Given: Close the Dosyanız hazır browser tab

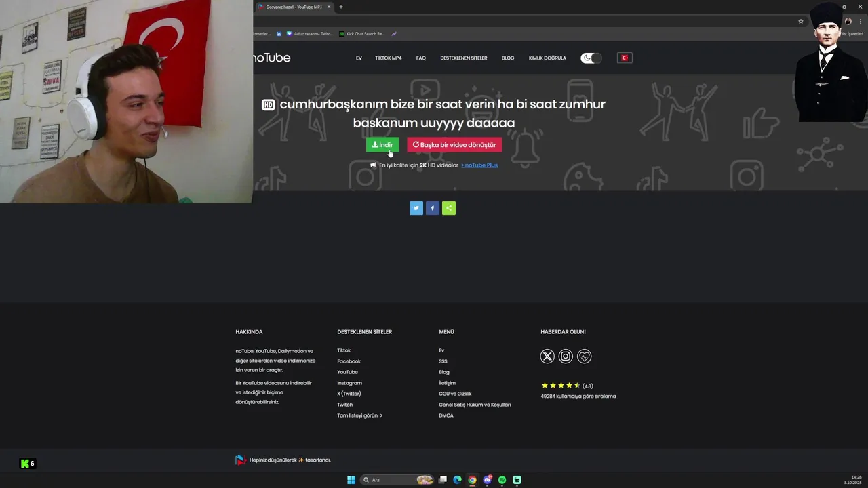Looking at the screenshot, I should [x=329, y=7].
